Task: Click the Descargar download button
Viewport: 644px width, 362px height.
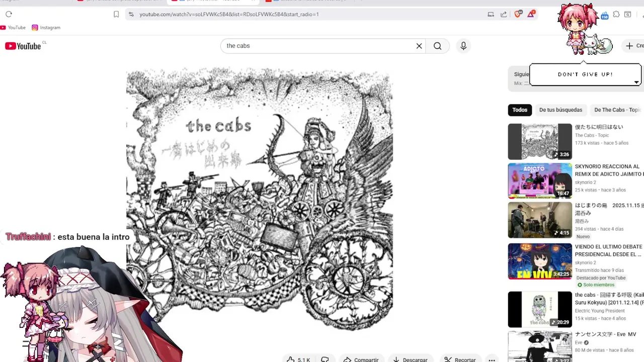Action: [x=410, y=359]
